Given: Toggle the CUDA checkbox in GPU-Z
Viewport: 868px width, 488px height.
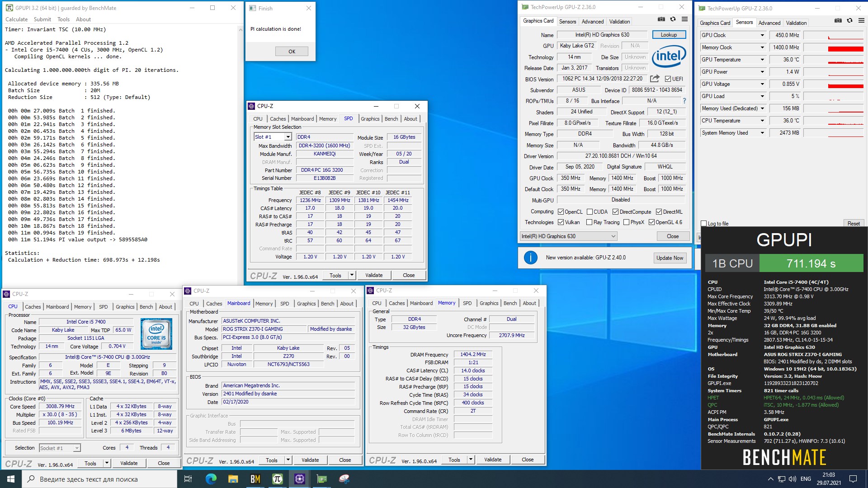Looking at the screenshot, I should click(590, 212).
